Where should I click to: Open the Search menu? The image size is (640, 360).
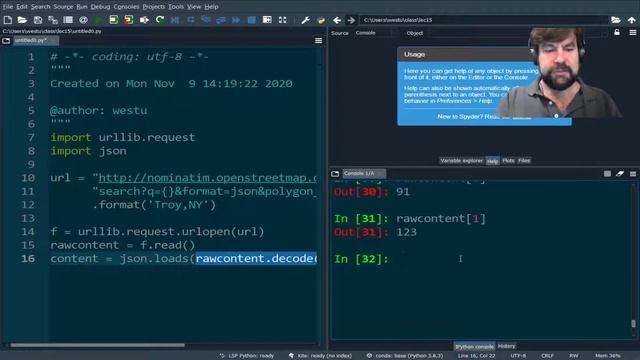click(40, 7)
